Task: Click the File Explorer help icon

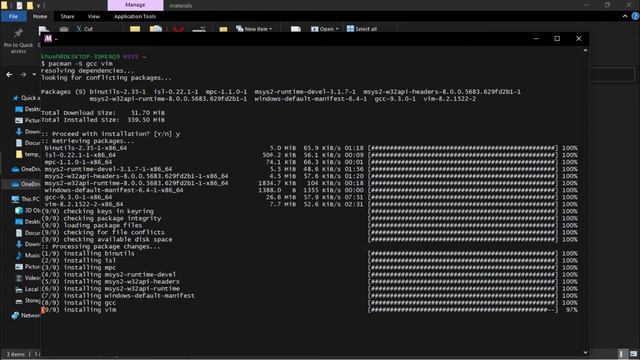Action: click(635, 16)
